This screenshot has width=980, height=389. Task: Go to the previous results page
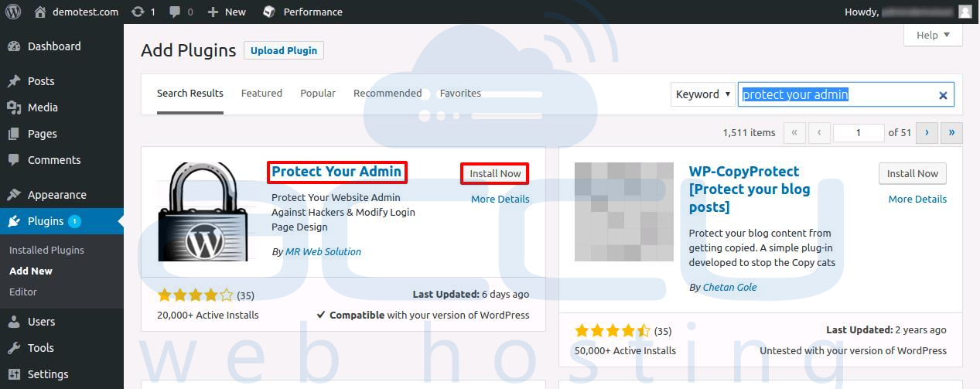coord(819,133)
